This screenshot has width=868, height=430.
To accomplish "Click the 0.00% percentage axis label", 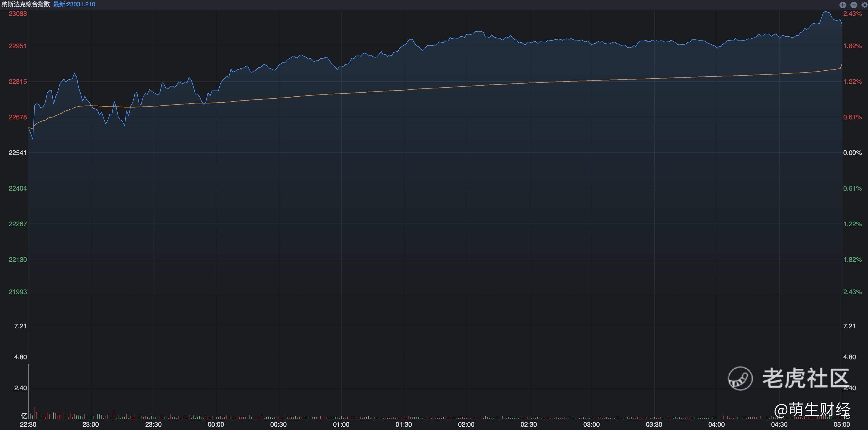I will [x=852, y=153].
